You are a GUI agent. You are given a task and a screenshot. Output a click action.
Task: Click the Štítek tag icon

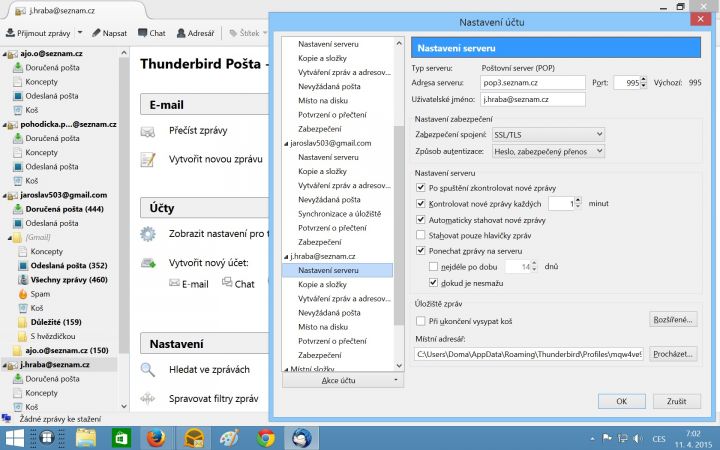(x=233, y=33)
